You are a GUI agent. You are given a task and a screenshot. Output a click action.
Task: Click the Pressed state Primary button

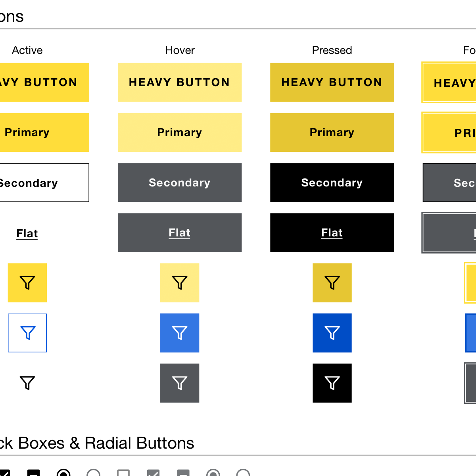click(332, 132)
